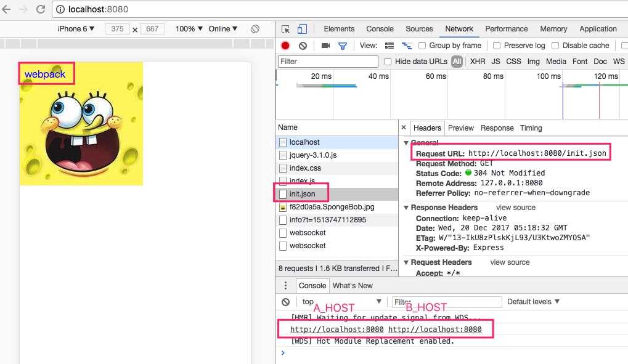Open Default levels dropdown
628x364 pixels.
tap(533, 302)
